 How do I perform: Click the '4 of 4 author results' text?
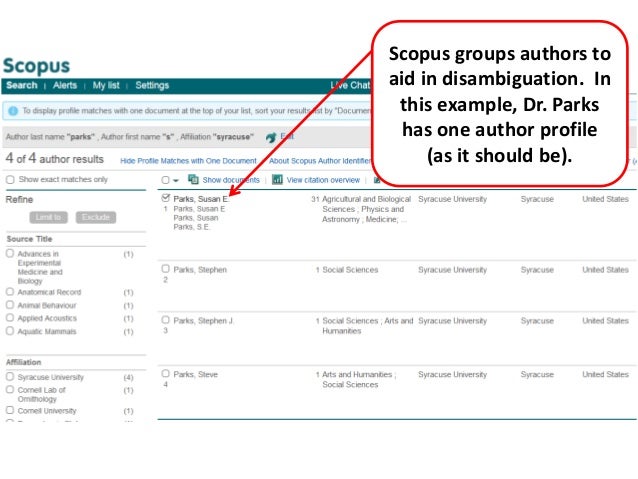click(x=55, y=159)
